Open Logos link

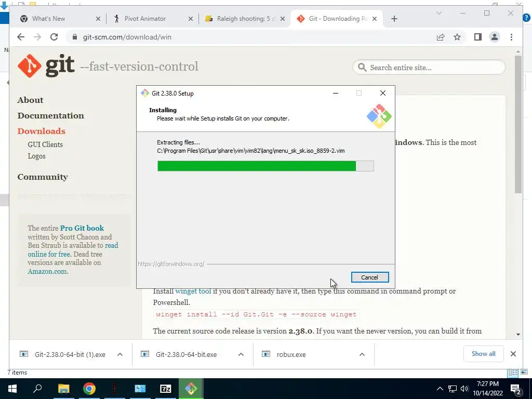click(x=37, y=156)
